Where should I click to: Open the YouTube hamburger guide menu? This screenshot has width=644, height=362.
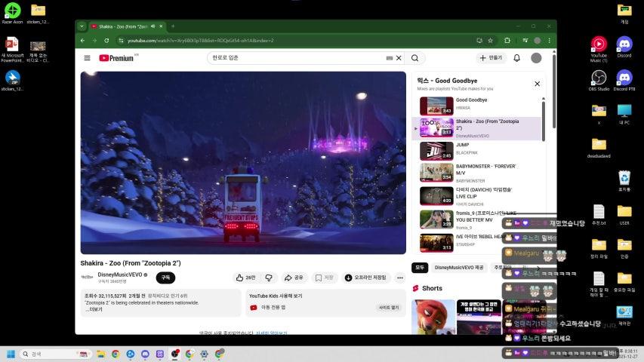click(87, 58)
